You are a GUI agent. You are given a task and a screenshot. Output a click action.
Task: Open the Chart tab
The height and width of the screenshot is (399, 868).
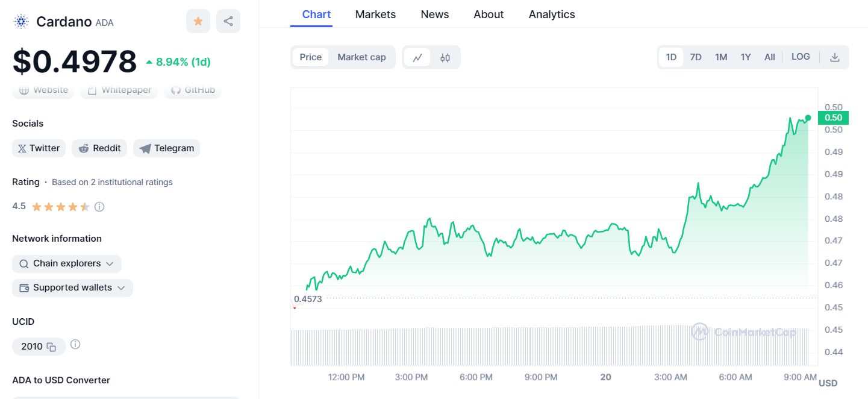point(316,14)
